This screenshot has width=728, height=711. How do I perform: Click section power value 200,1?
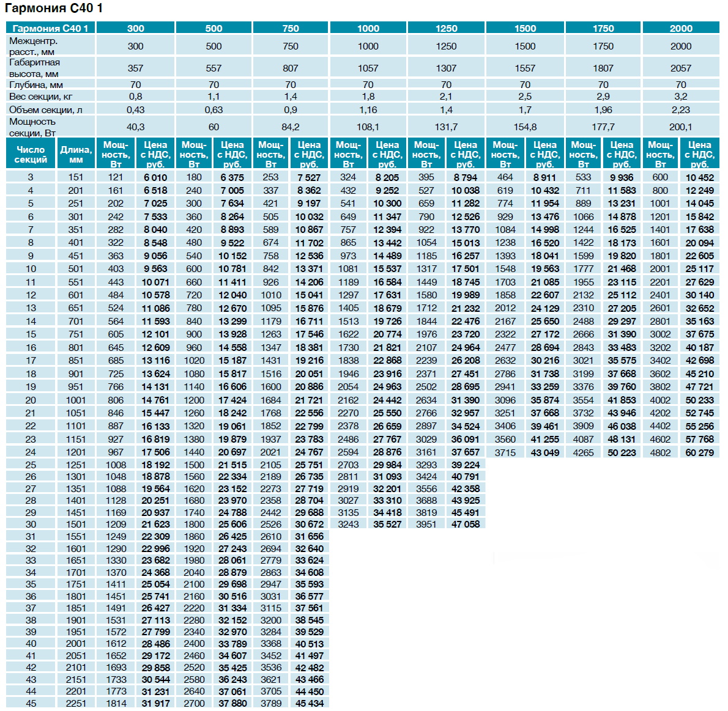coord(681,127)
